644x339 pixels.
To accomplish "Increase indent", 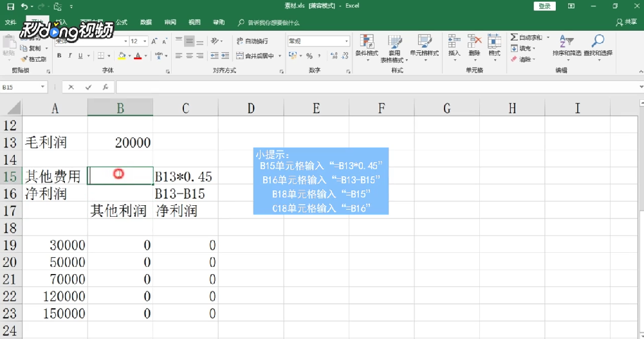I will click(x=225, y=56).
